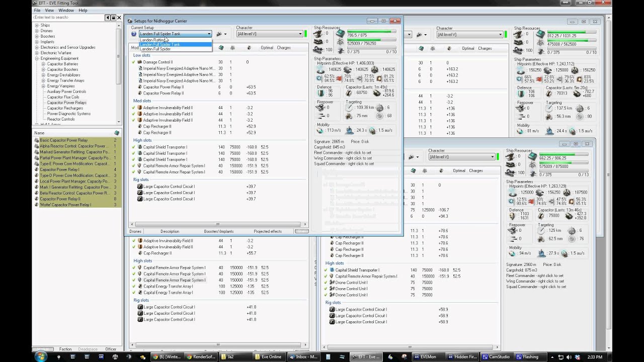
Task: Click the blue help icon beside Current Setup
Action: coord(134,34)
